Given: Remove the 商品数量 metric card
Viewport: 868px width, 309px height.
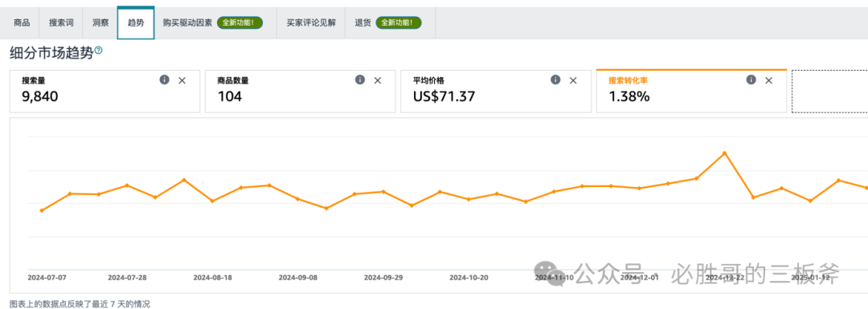Looking at the screenshot, I should [378, 80].
